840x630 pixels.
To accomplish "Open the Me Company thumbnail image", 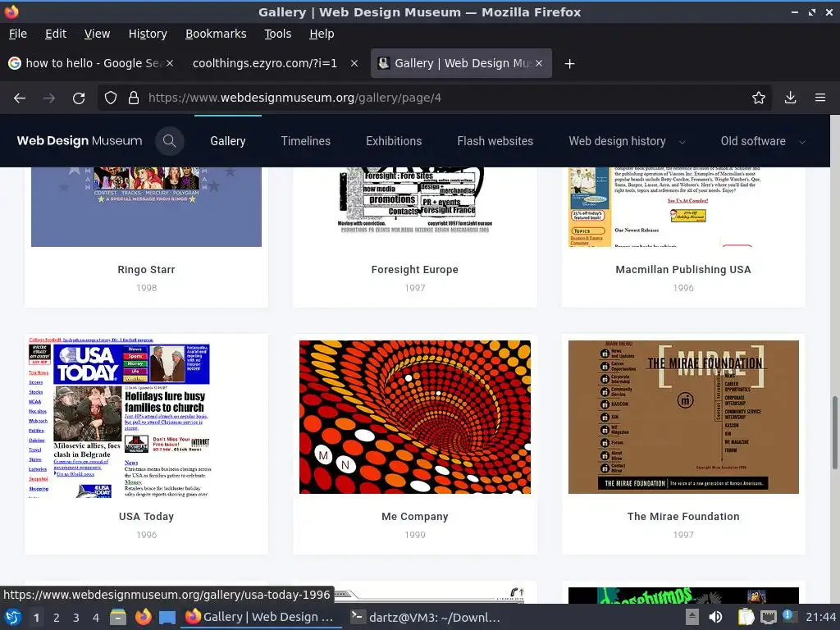I will point(414,417).
